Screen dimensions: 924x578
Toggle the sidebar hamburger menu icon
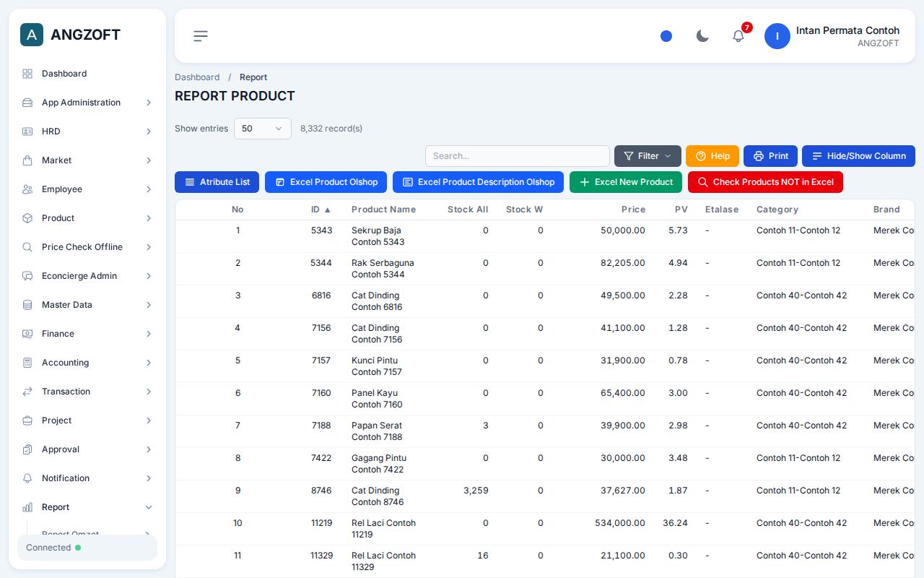pos(201,36)
